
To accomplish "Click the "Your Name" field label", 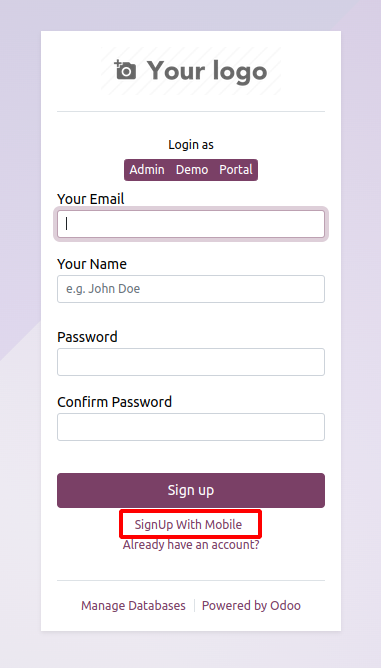I will click(x=92, y=264).
